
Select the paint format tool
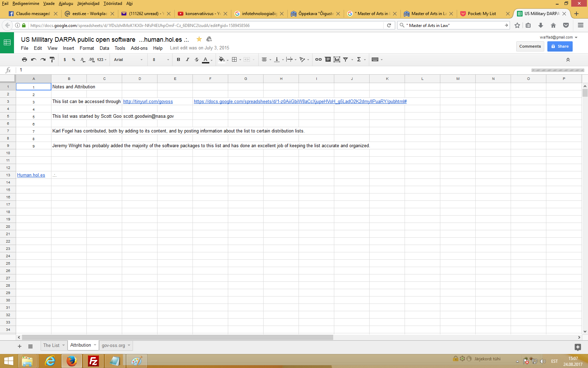click(x=52, y=60)
